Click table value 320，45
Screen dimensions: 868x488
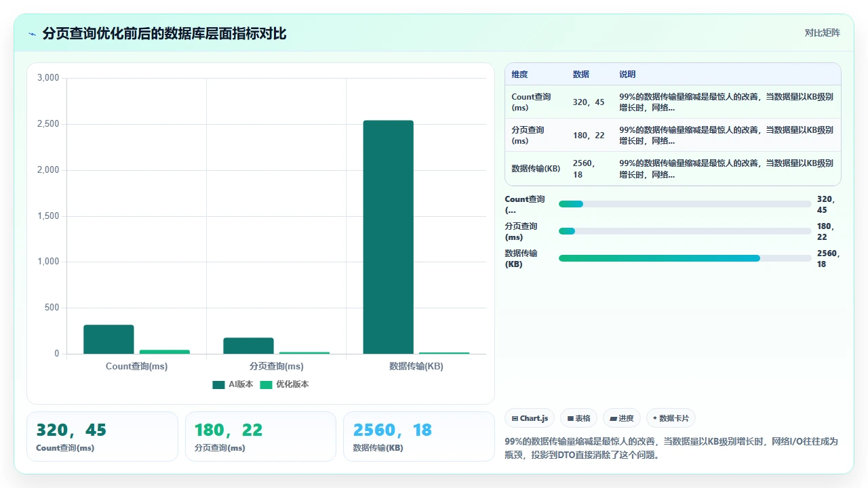589,102
